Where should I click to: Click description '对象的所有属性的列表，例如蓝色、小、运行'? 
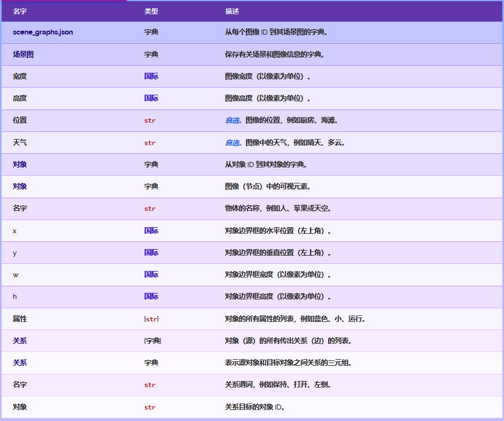[x=295, y=319]
